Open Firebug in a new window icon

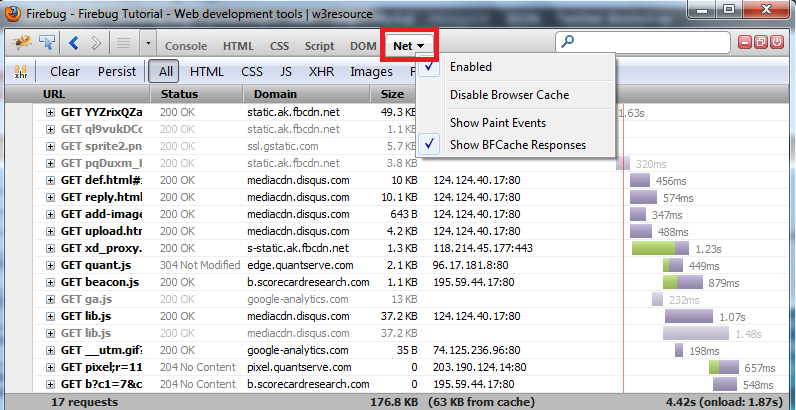[x=762, y=44]
